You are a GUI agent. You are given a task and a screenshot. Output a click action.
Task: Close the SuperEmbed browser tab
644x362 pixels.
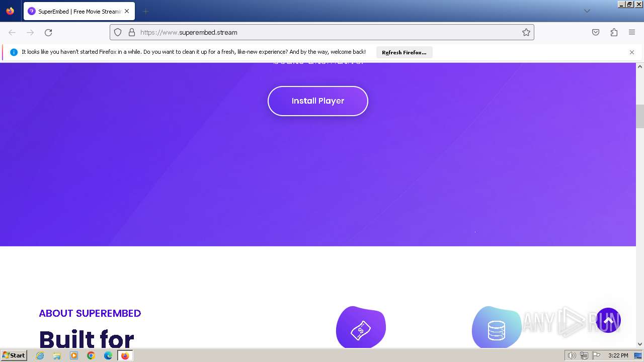click(x=127, y=11)
